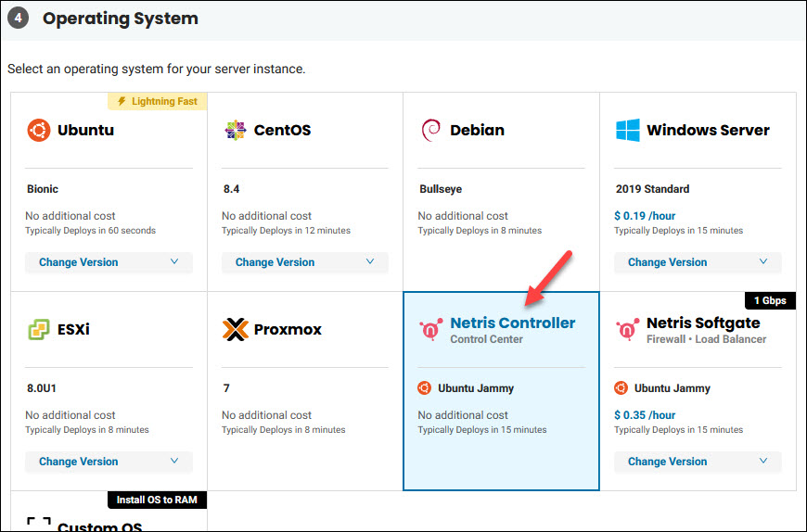The image size is (807, 532).
Task: Click Ubuntu Jammy text in Netris Softgate card
Action: click(672, 388)
